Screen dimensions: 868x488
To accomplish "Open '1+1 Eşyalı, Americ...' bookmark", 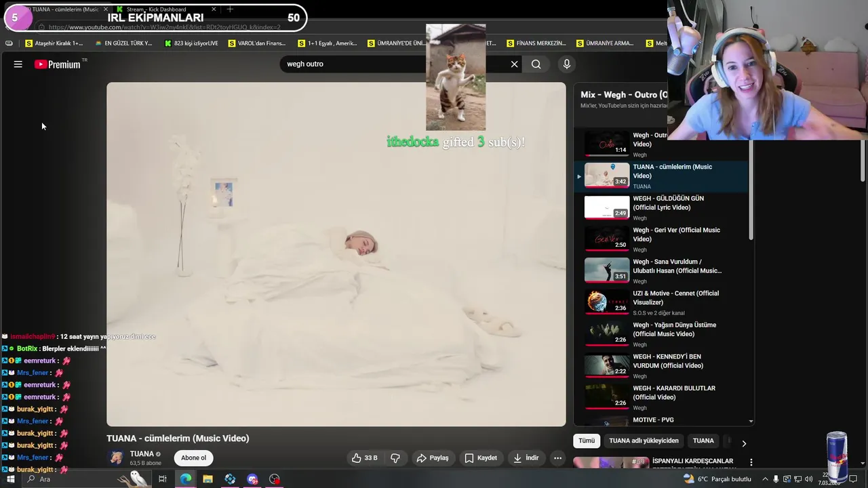I will point(327,43).
